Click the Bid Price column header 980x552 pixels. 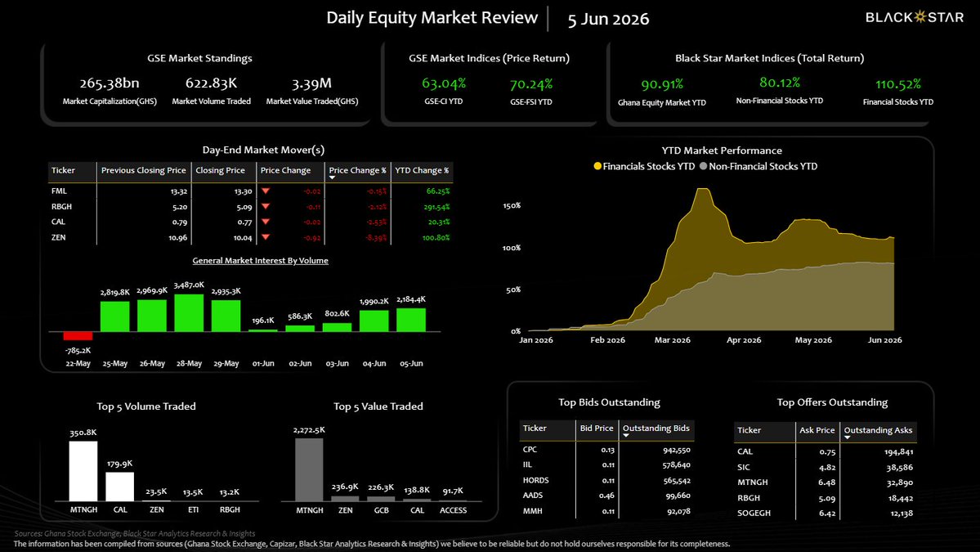[x=596, y=429]
